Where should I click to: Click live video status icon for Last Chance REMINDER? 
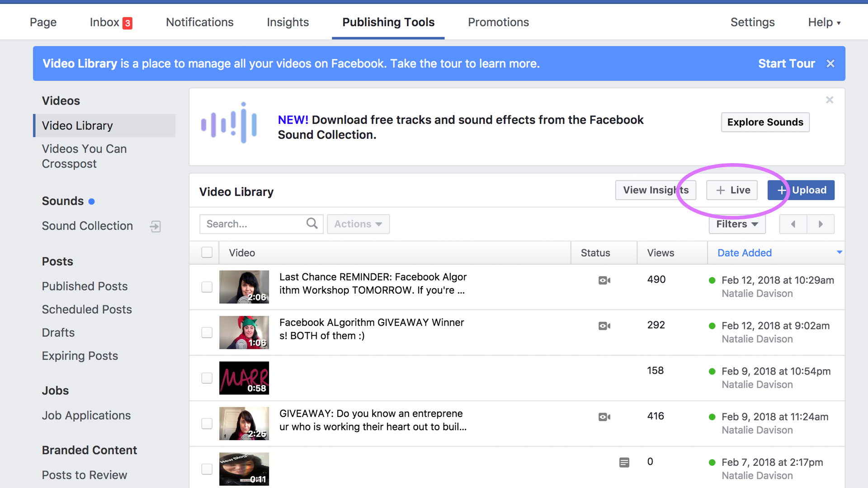604,280
